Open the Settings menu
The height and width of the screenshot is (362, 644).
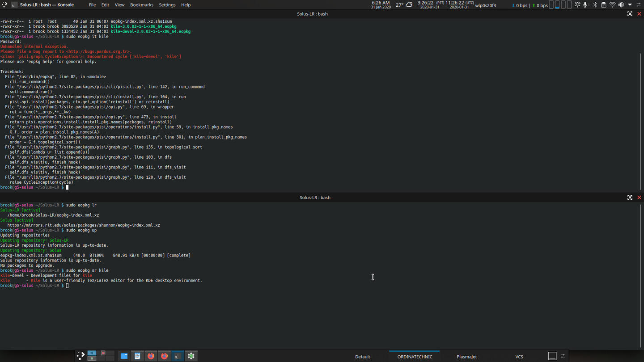click(167, 5)
